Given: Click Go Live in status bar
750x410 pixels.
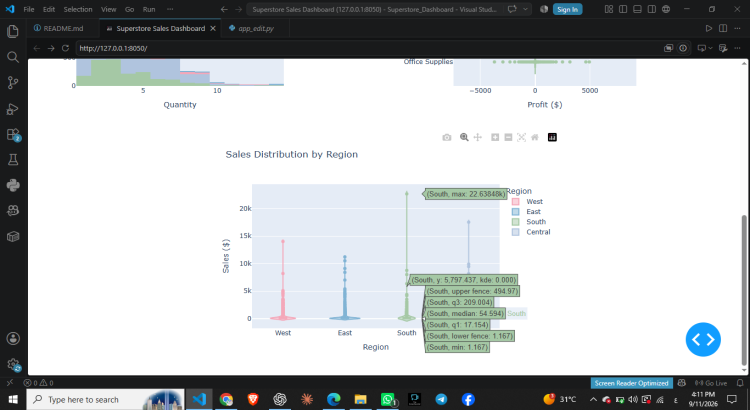Looking at the screenshot, I should 711,383.
